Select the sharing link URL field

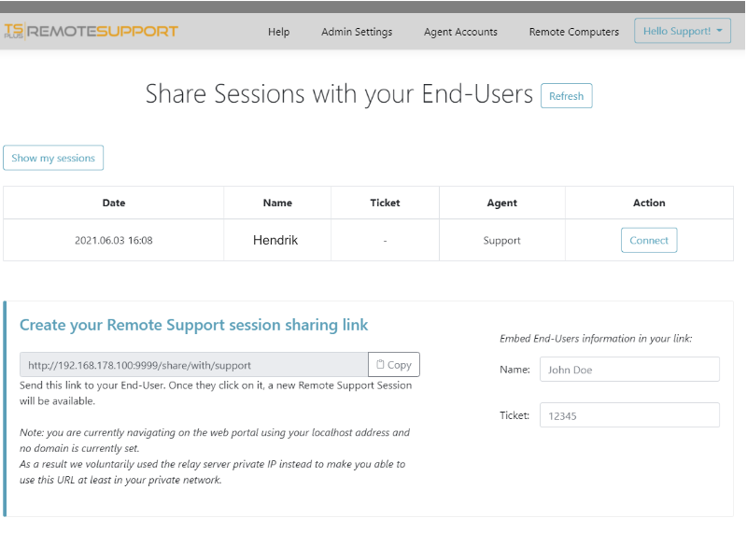tap(194, 365)
